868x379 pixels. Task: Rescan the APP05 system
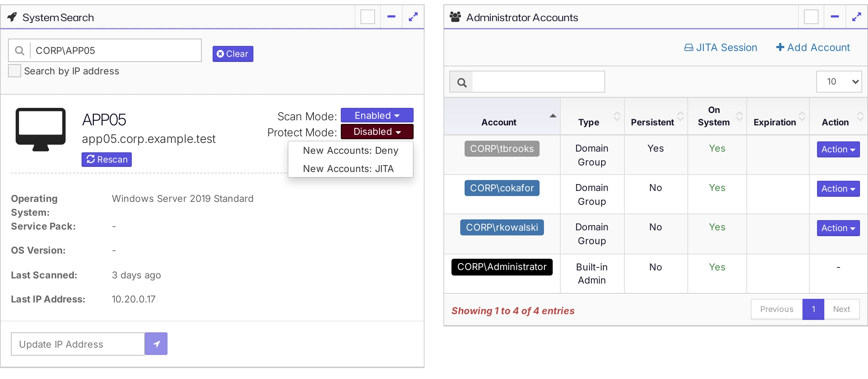(x=107, y=160)
